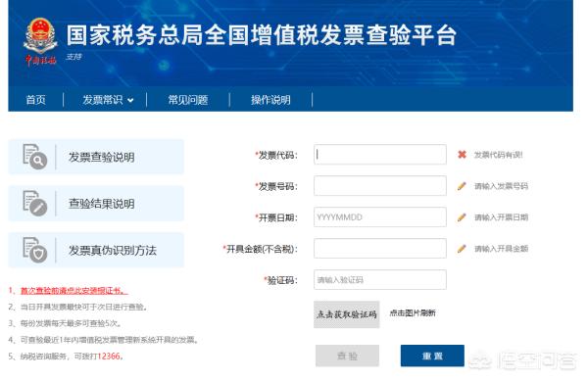Screen dimensions: 588x381
Task: Click the red root certificate install link
Action: pyautogui.click(x=73, y=291)
